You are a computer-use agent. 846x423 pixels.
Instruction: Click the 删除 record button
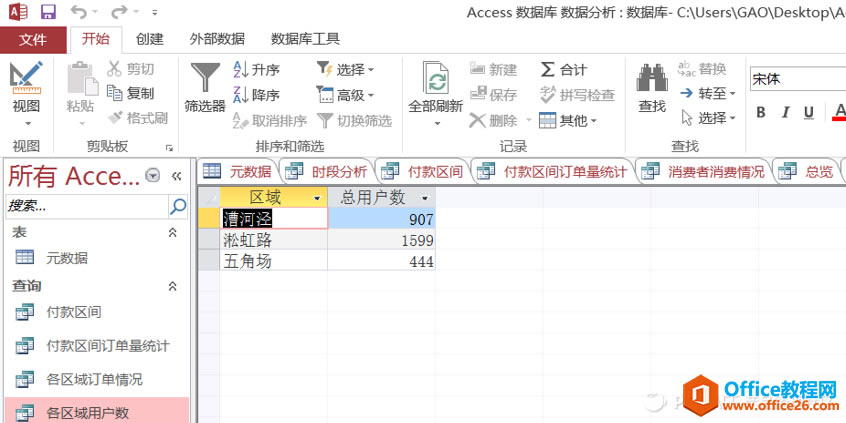pos(493,120)
